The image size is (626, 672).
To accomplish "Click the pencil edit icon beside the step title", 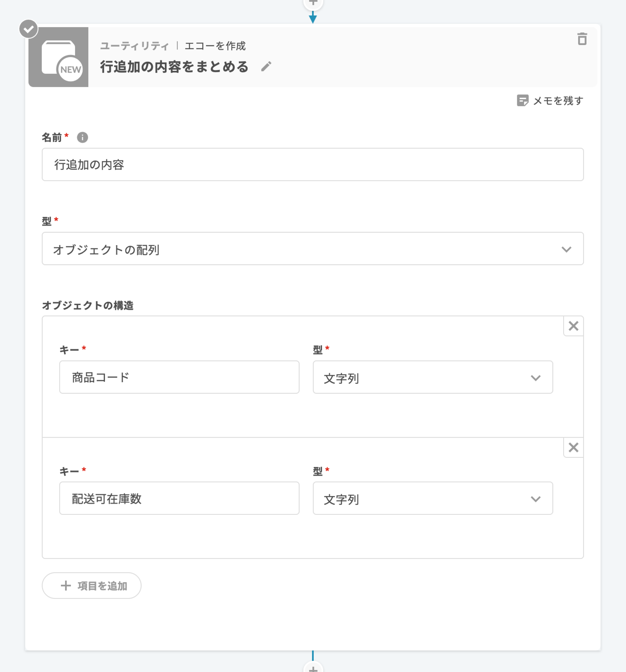I will (x=266, y=67).
